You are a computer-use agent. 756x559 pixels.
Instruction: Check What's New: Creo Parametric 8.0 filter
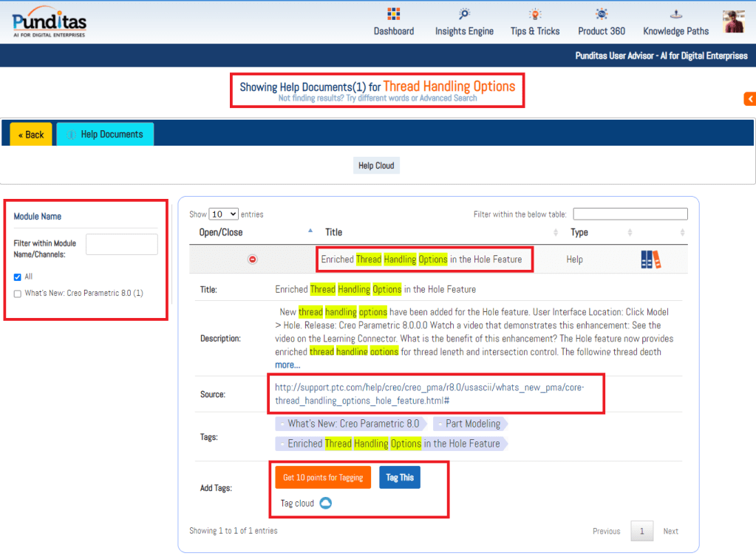18,294
